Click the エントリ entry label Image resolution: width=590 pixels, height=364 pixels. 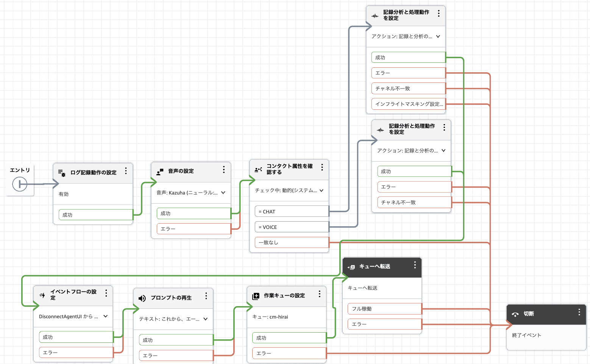20,170
